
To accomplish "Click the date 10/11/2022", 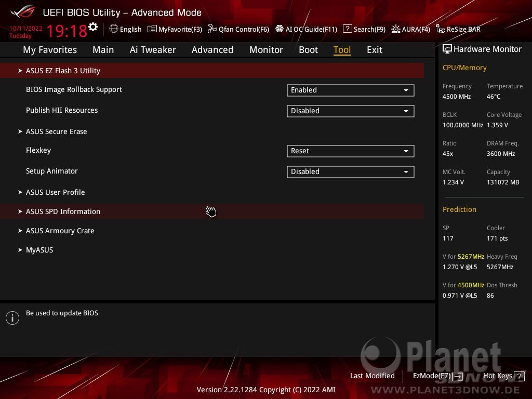I will pyautogui.click(x=26, y=29).
